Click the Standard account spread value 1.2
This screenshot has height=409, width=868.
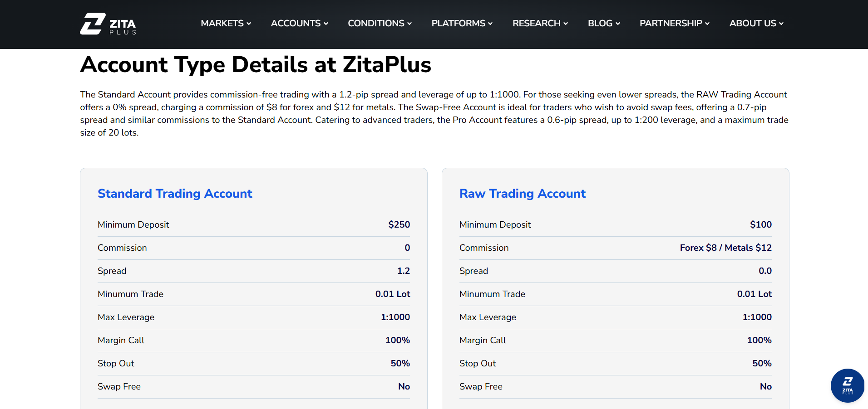(x=404, y=271)
